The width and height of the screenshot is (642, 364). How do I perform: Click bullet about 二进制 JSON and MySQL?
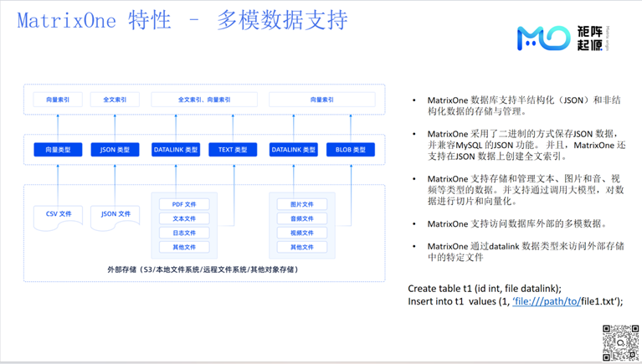click(526, 145)
